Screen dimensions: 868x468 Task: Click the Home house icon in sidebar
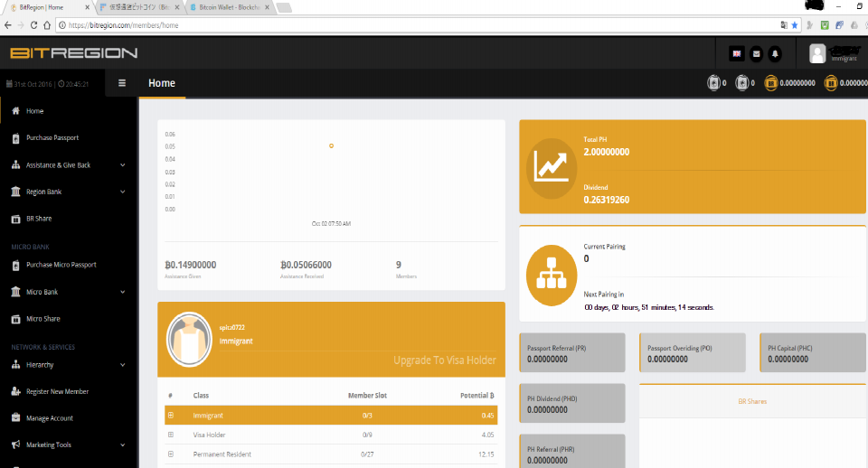[x=15, y=110]
